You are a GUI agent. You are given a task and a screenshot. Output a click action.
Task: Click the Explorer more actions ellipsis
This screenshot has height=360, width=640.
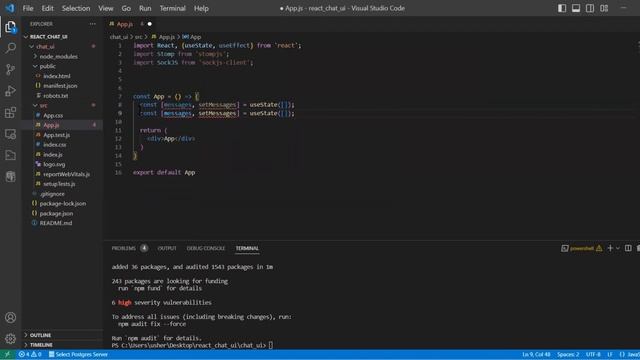93,24
